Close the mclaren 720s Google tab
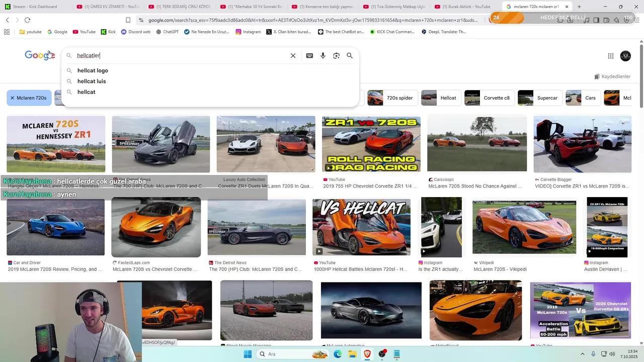This screenshot has width=644, height=362. coord(567,7)
